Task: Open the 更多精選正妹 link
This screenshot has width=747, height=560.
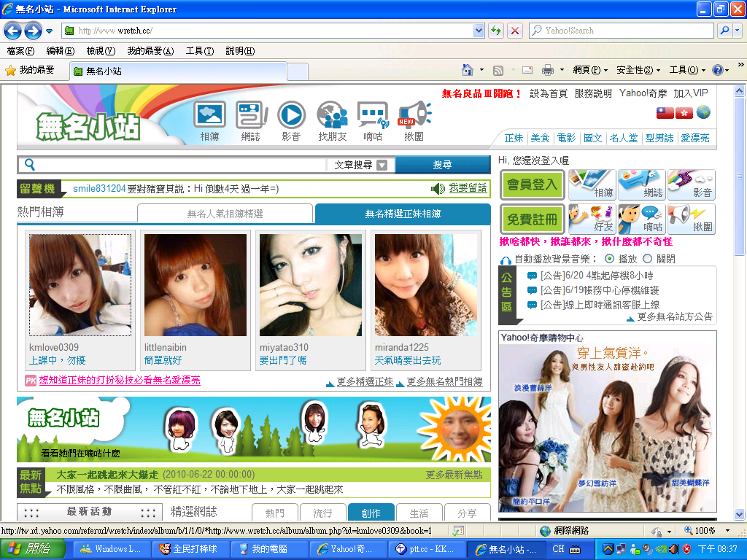Action: click(x=365, y=381)
